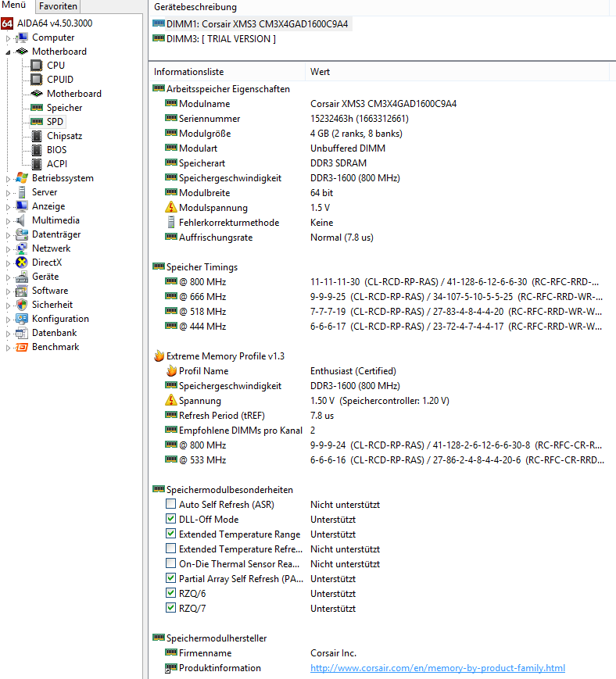Expand the Server tree node
The width and height of the screenshot is (616, 679).
pos(8,193)
